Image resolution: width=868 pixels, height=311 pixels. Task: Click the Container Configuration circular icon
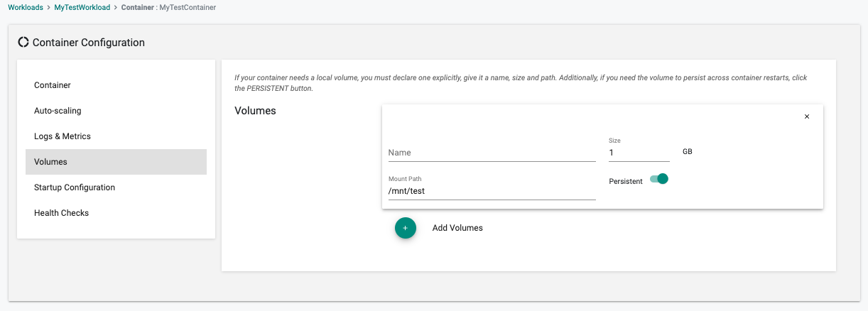(x=23, y=43)
